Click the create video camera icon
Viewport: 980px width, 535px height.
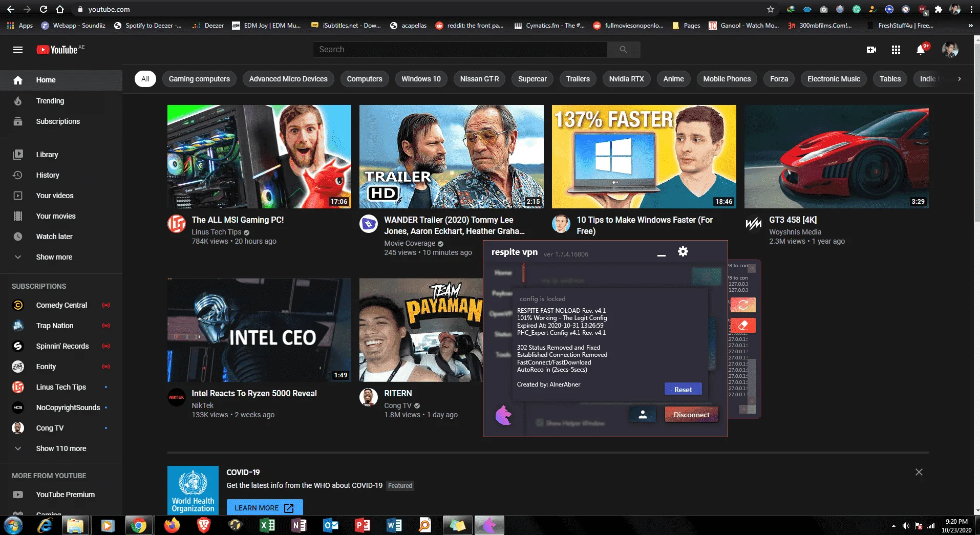coord(871,50)
